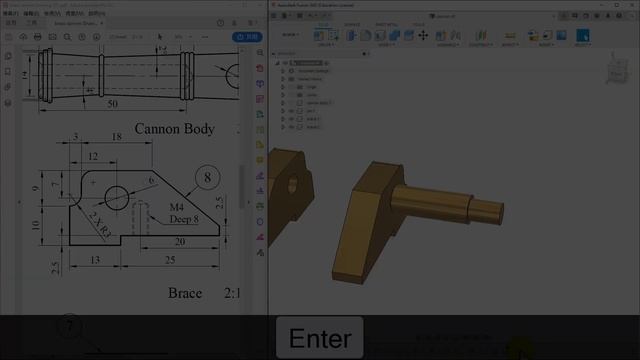Click the blue share button in PDF reader

[247, 37]
